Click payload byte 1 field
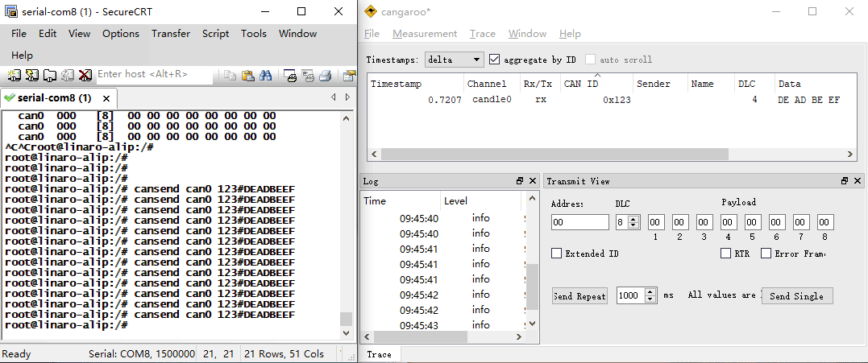This screenshot has width=868, height=363. tap(656, 222)
